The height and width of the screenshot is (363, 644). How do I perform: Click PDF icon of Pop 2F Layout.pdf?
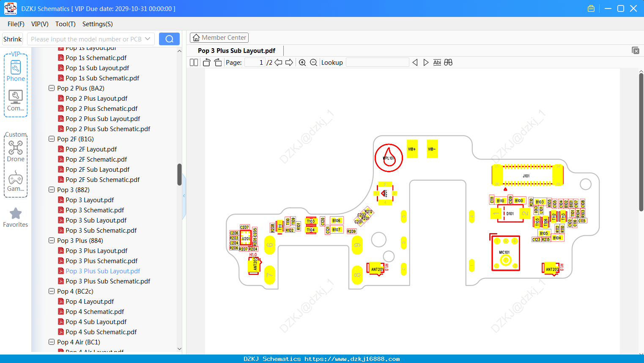coord(61,149)
